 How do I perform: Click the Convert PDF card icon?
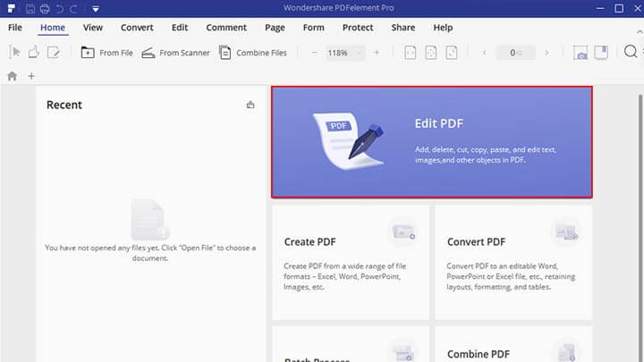click(x=566, y=232)
